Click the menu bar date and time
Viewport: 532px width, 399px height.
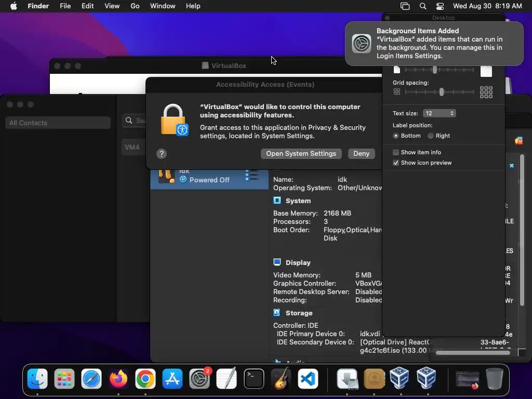click(x=487, y=6)
